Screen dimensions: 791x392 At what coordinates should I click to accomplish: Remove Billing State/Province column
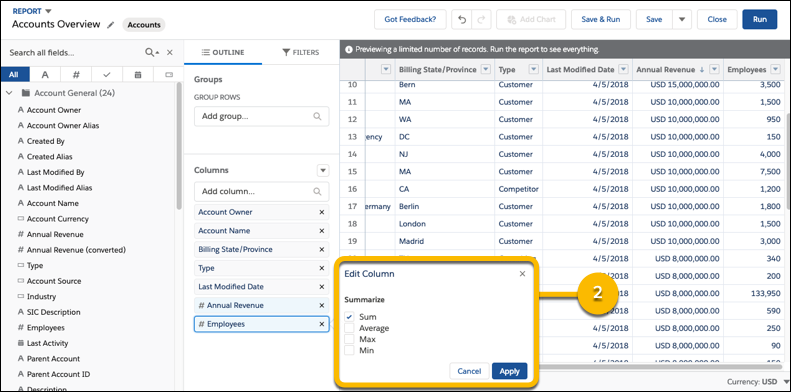pos(321,250)
